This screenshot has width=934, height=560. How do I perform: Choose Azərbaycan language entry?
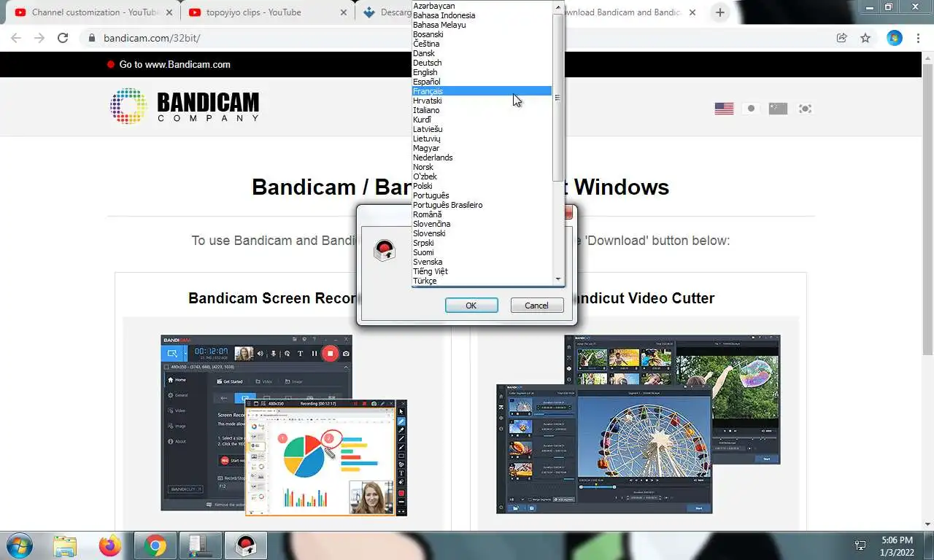click(482, 6)
